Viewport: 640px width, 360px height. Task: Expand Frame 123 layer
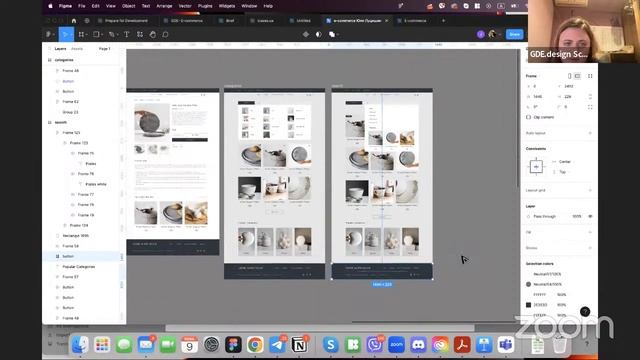pyautogui.click(x=64, y=143)
